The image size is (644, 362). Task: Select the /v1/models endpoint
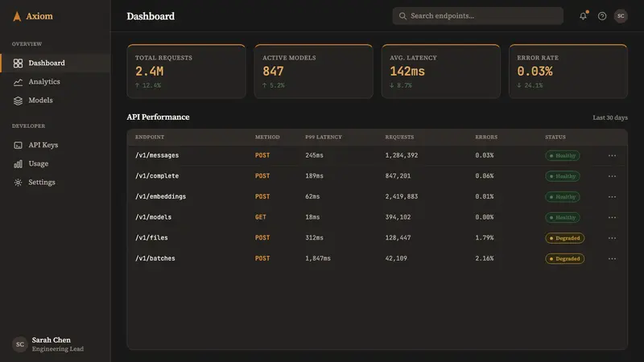153,217
